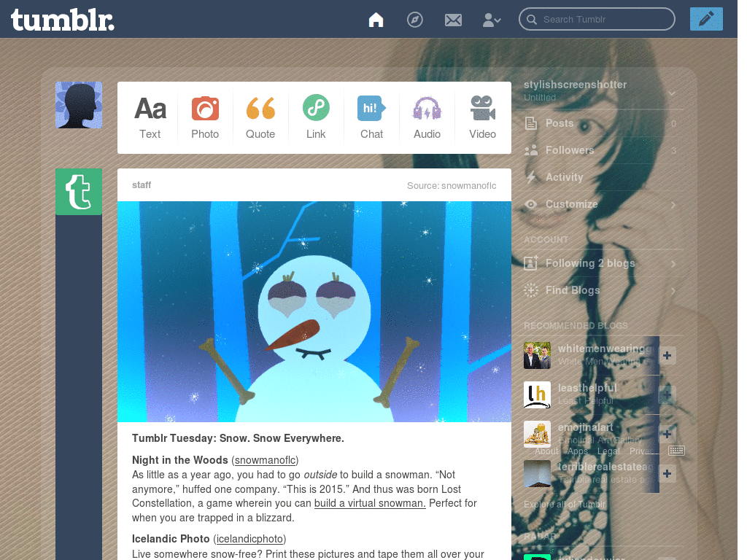The height and width of the screenshot is (560, 747).
Task: Open the staff blog name link
Action: pos(142,184)
